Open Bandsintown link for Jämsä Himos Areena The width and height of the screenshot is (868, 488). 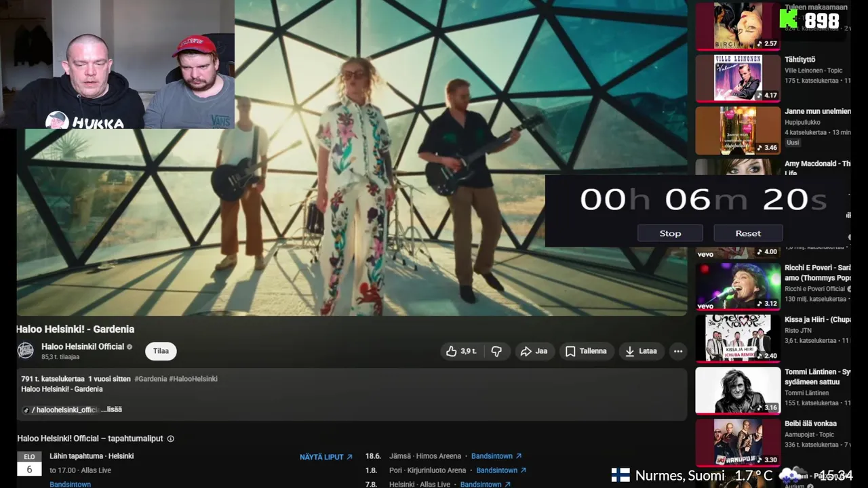[496, 456]
